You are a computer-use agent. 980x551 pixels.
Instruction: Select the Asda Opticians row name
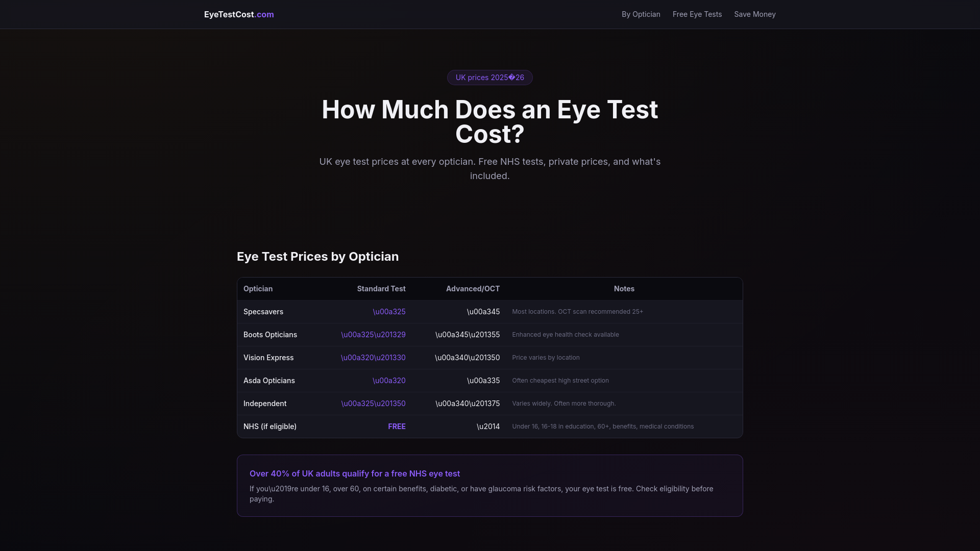[269, 381]
